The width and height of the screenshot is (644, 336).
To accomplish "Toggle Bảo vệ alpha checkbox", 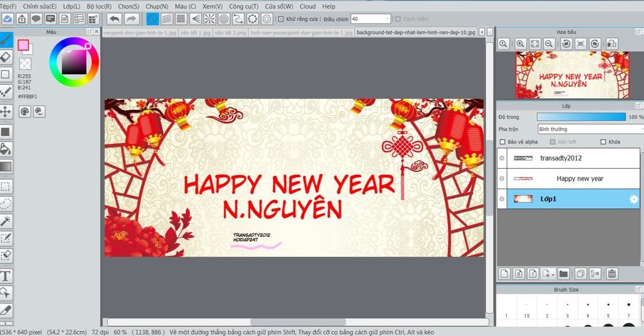I will pyautogui.click(x=502, y=142).
